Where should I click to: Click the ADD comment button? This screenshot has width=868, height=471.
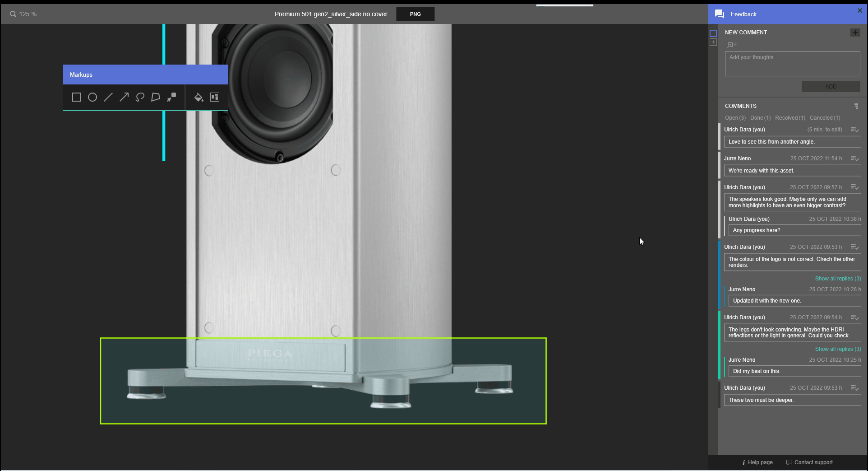coord(831,87)
